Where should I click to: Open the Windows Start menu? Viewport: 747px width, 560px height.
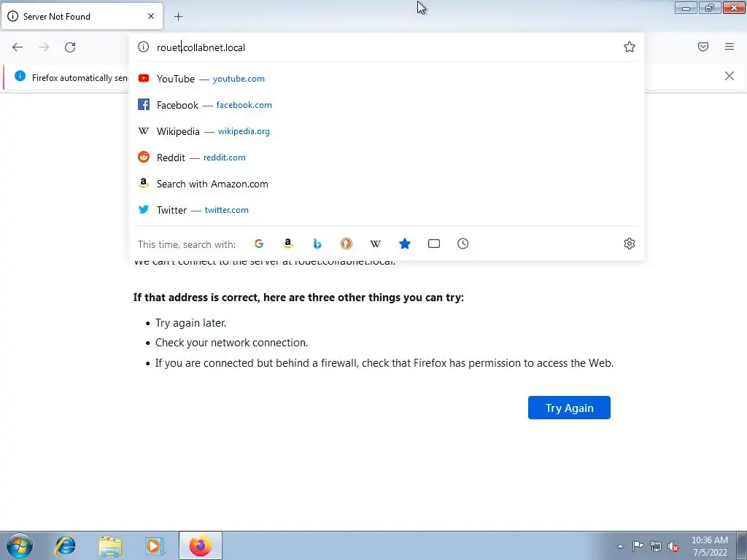tap(20, 545)
